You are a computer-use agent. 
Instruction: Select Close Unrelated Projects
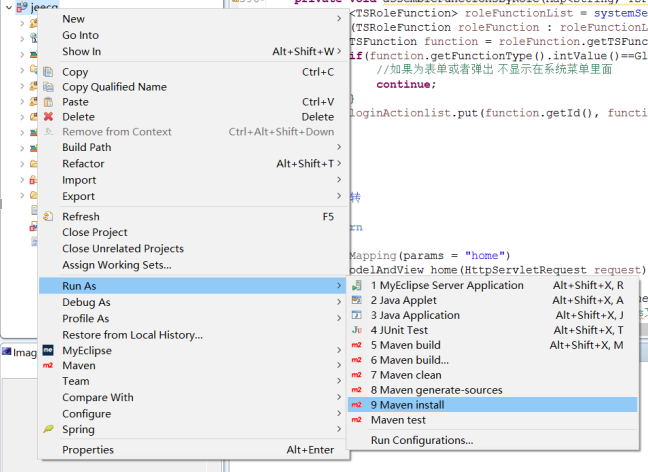(x=193, y=248)
